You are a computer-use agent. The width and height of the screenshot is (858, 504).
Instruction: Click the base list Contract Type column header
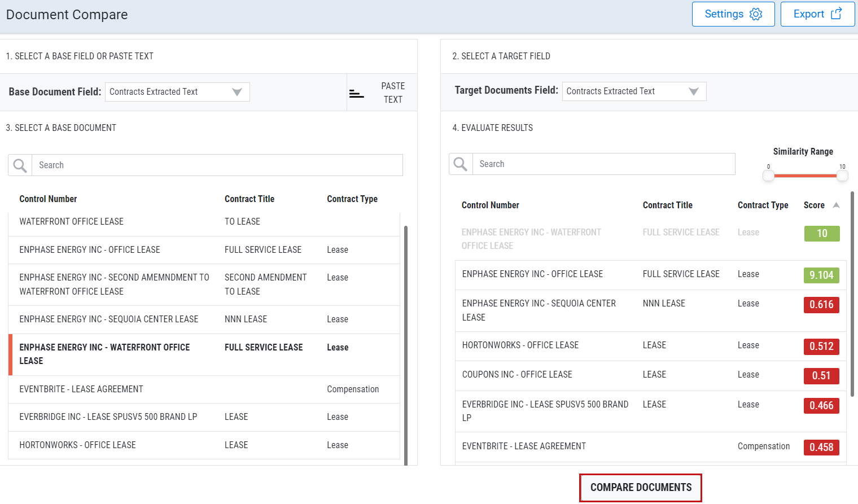click(x=352, y=199)
